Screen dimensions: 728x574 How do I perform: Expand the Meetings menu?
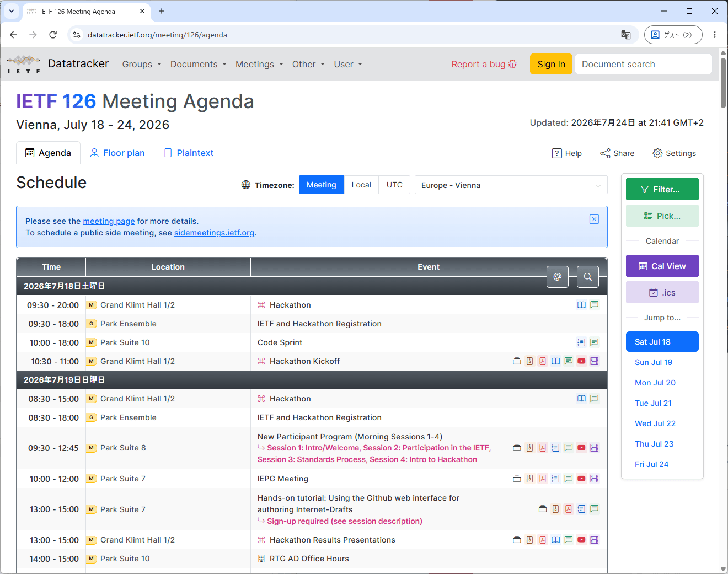click(259, 64)
